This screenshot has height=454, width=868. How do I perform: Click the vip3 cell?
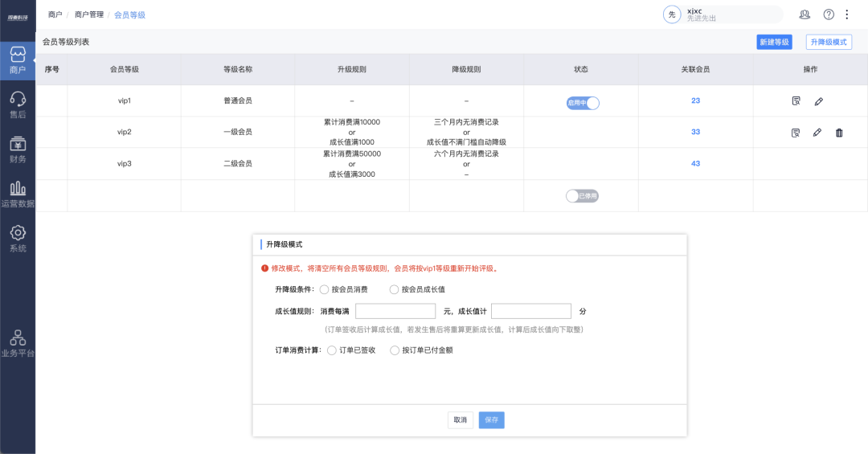tap(124, 163)
